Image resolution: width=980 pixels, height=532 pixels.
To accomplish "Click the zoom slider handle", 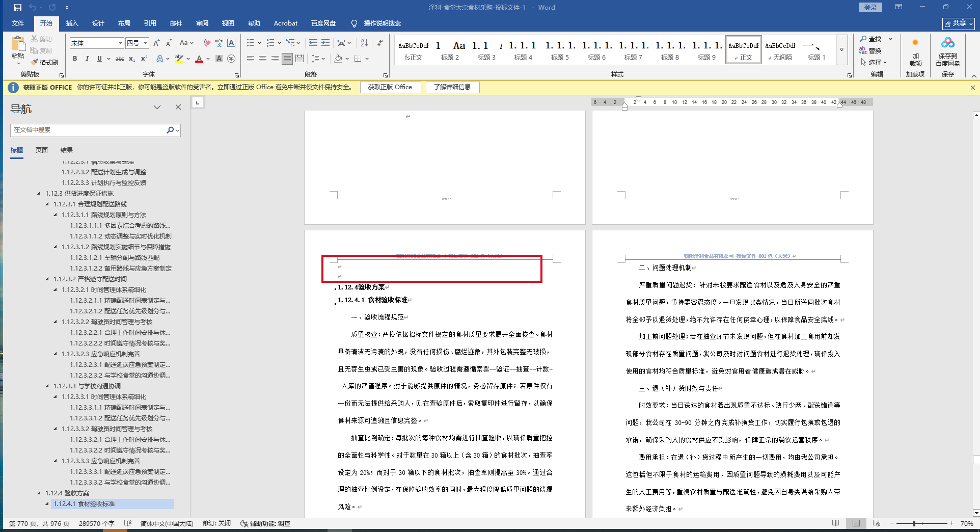I will pyautogui.click(x=914, y=523).
